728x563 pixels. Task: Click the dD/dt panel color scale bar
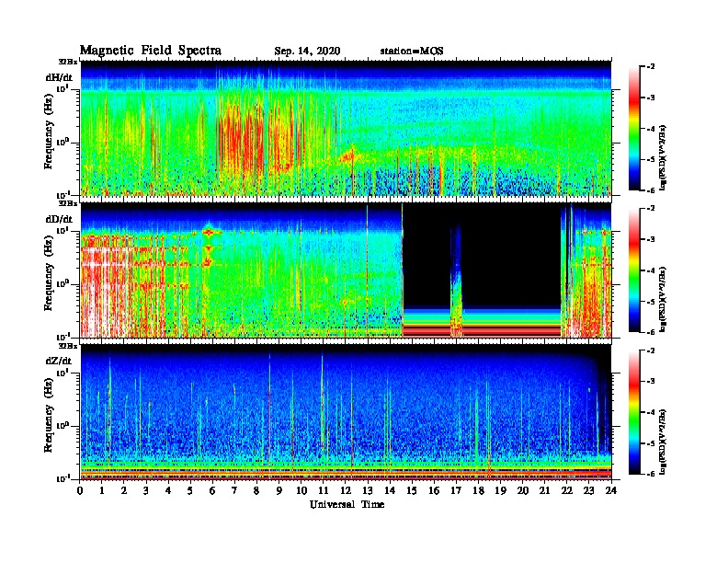[634, 270]
